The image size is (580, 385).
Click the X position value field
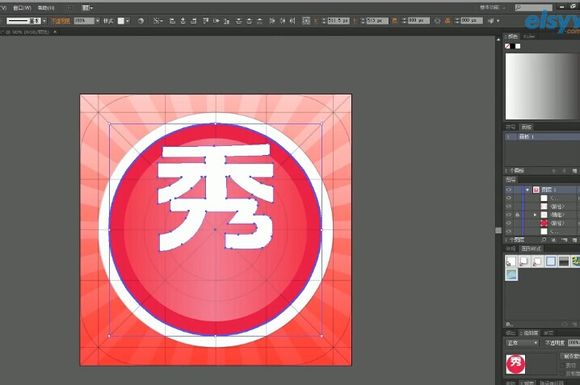[x=338, y=21]
